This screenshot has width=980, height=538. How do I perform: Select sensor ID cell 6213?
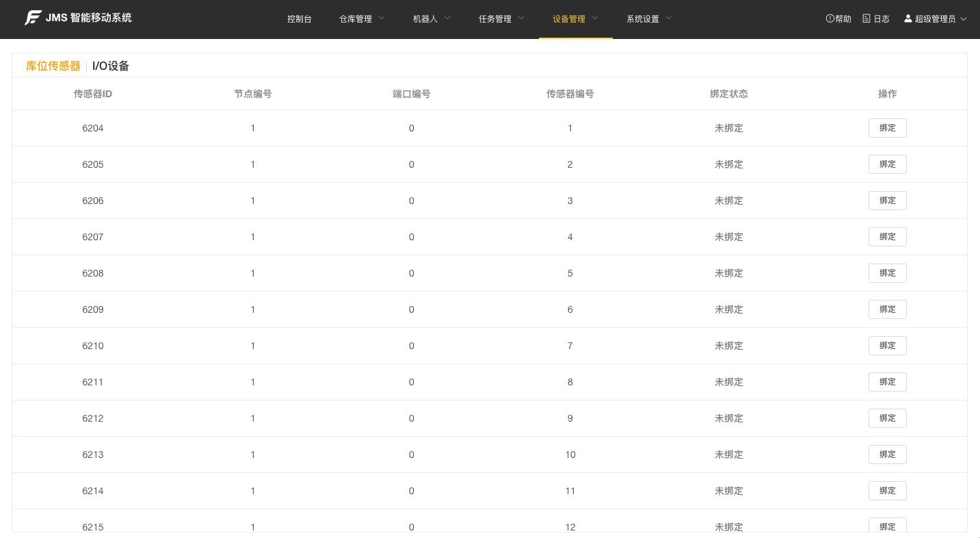pos(93,454)
